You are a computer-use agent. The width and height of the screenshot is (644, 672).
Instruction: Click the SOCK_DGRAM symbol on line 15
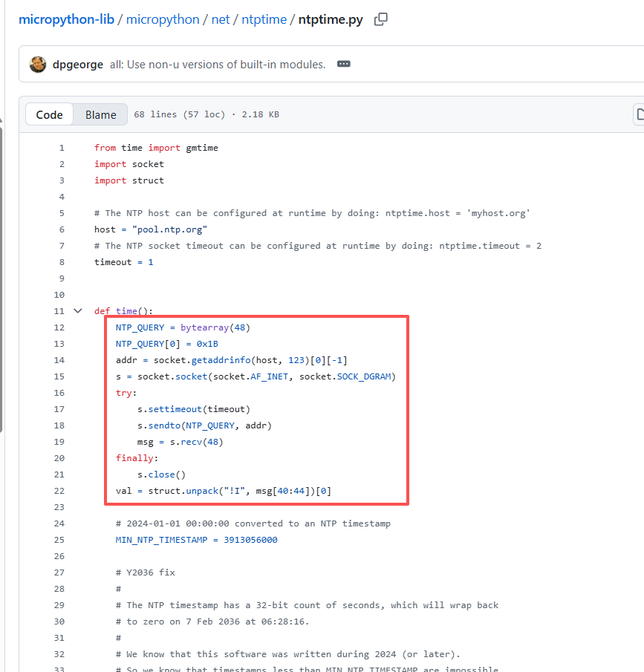pyautogui.click(x=366, y=376)
